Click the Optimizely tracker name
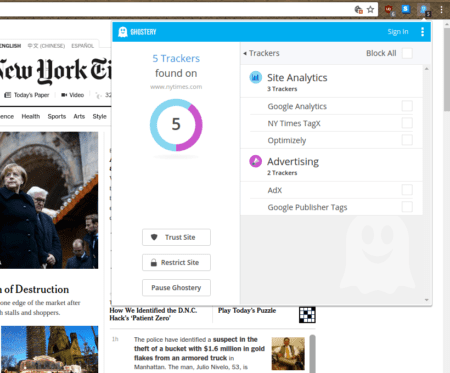 point(287,140)
